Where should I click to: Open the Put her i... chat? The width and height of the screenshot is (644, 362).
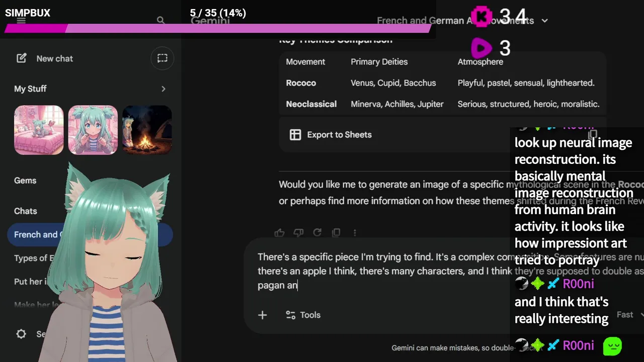click(x=30, y=282)
